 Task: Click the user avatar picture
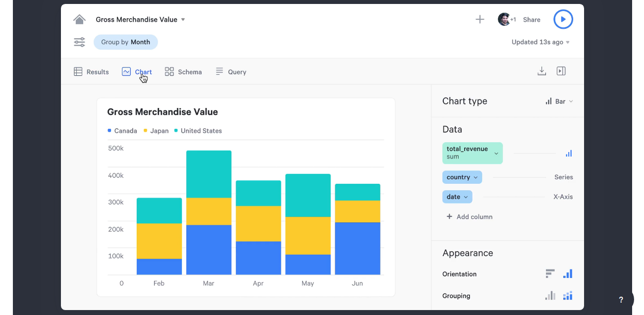[504, 19]
